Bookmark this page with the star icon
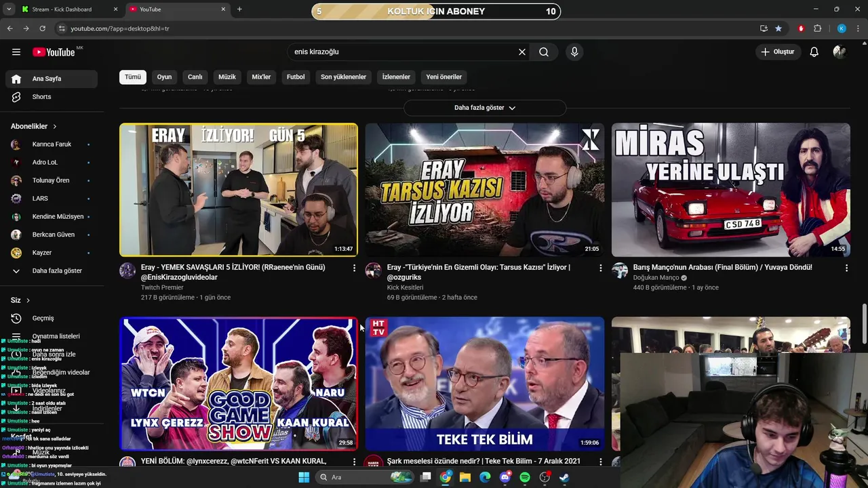 click(x=778, y=28)
